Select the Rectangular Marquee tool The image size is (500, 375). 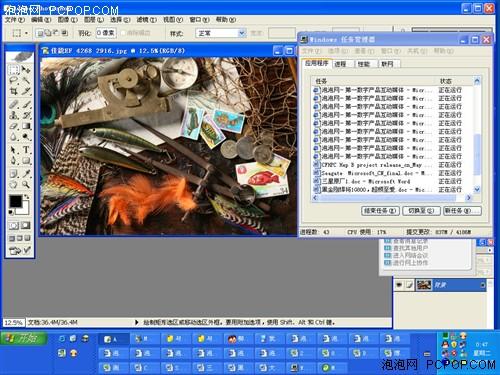coord(14,70)
